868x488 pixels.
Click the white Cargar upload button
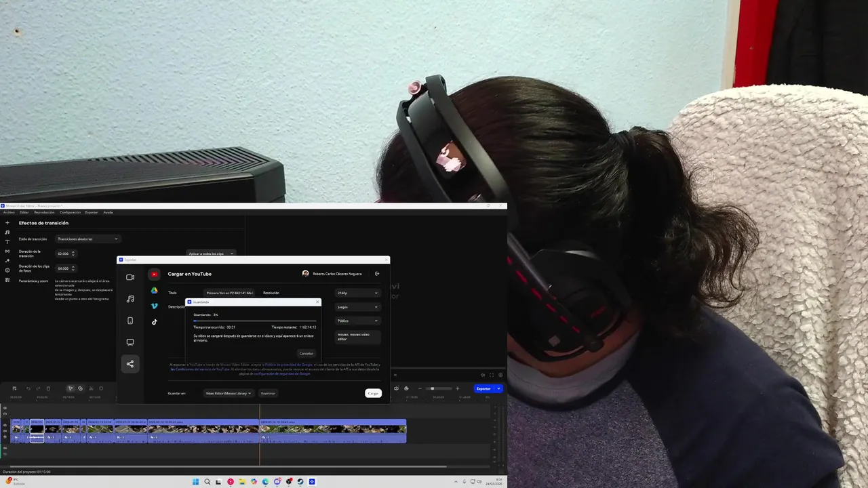(373, 393)
